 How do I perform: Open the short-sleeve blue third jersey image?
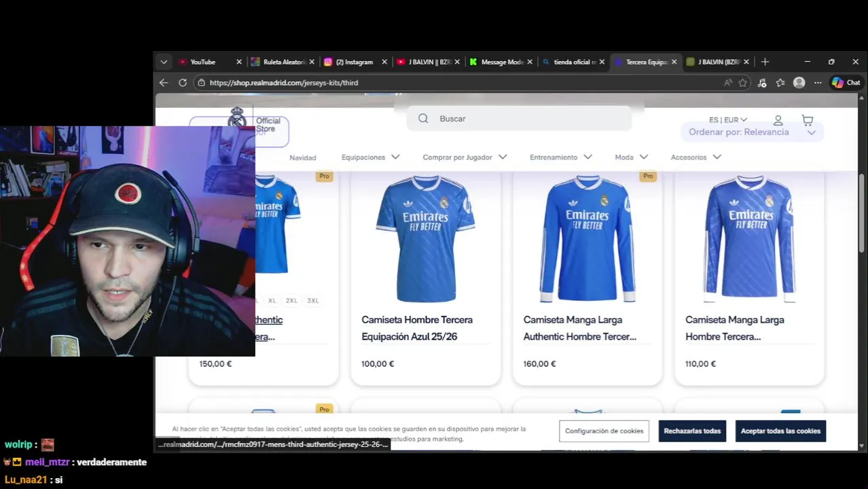point(425,238)
